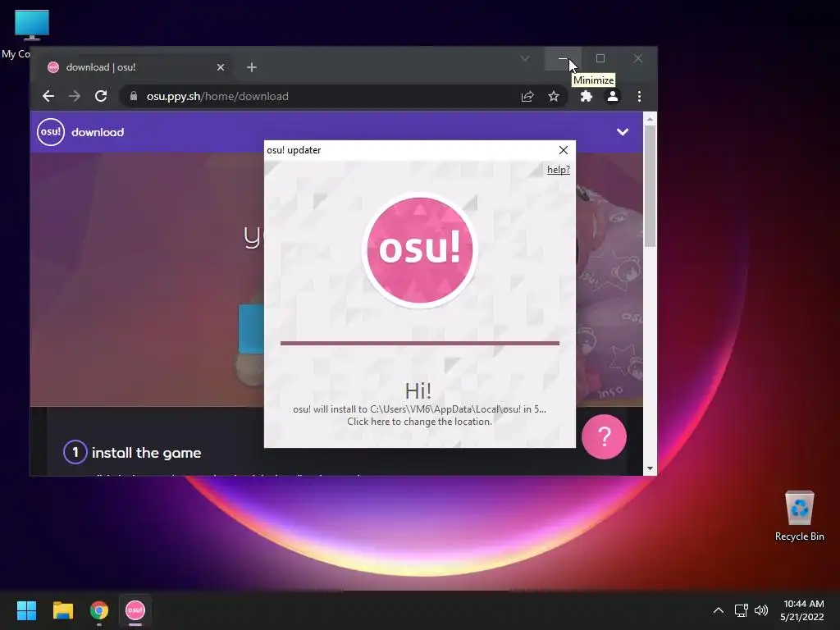Minimize the Chrome window
Viewport: 840px width, 630px height.
[563, 58]
